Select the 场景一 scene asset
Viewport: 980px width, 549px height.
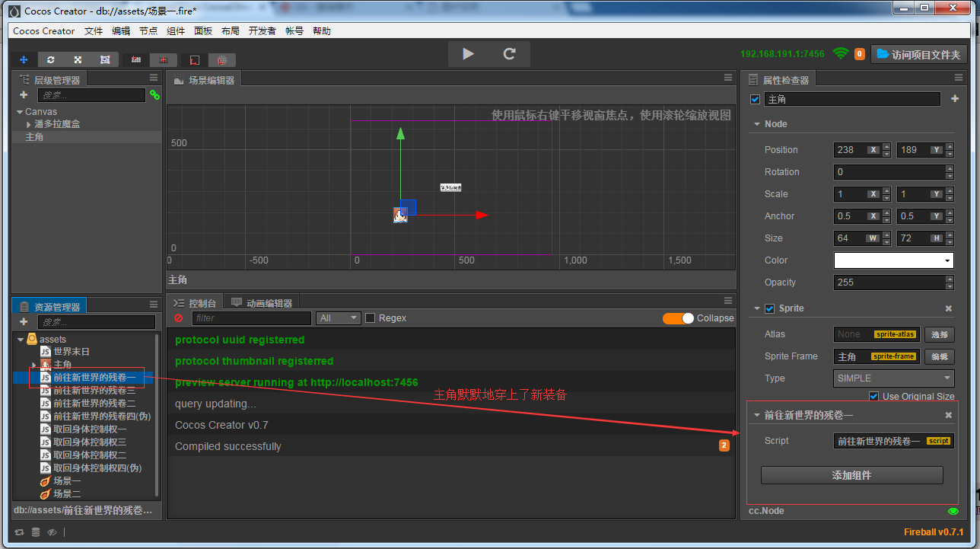pos(67,481)
